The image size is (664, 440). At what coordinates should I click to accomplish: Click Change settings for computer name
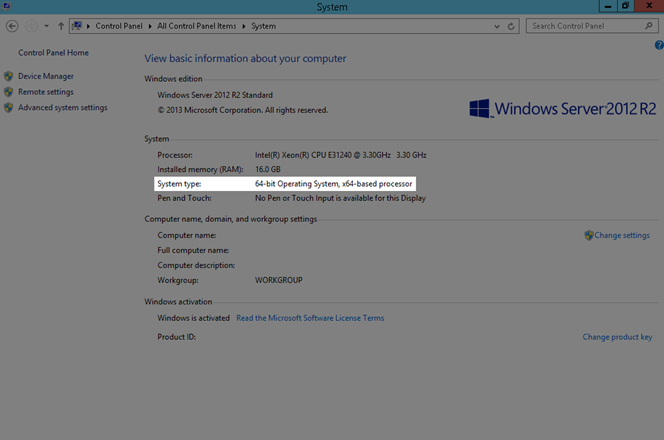(622, 235)
